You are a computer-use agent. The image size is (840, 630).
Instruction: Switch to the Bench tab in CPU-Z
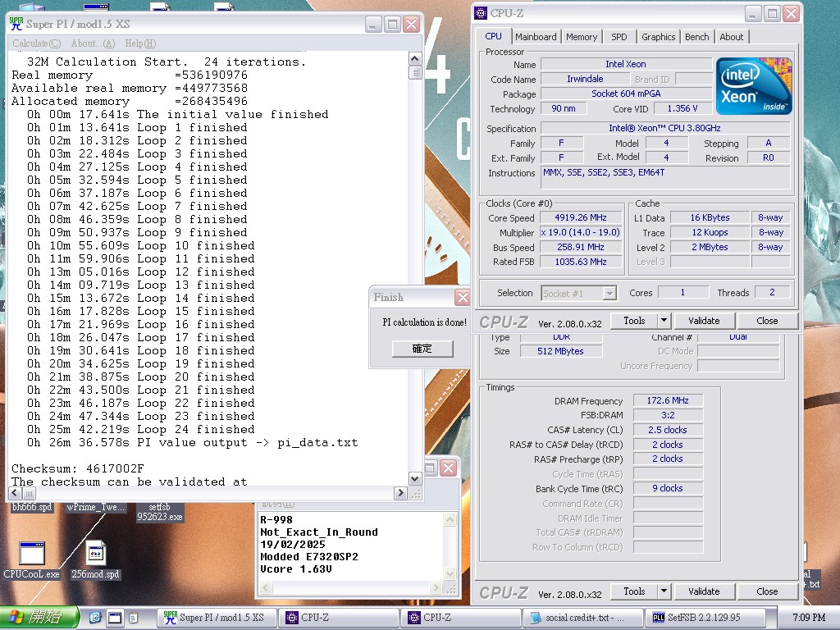point(696,37)
